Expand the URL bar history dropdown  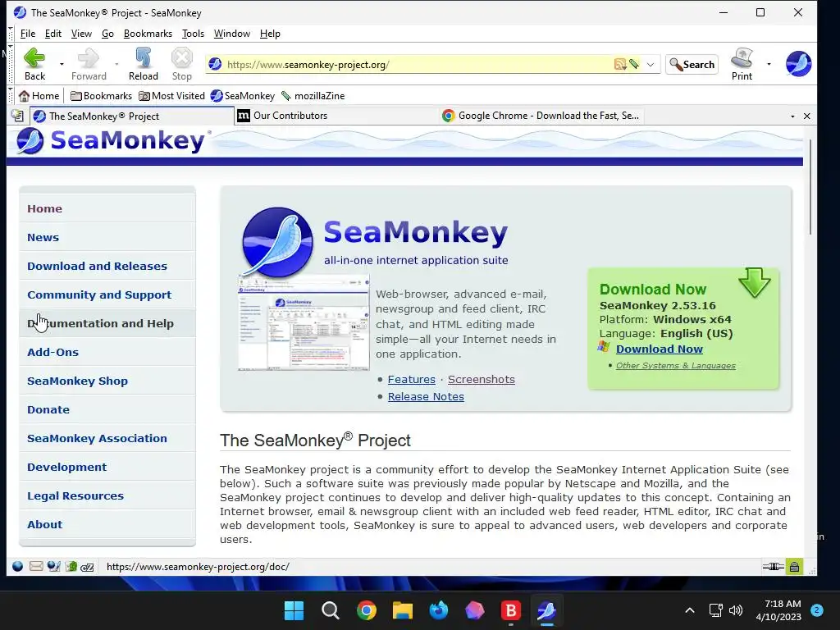pos(651,64)
